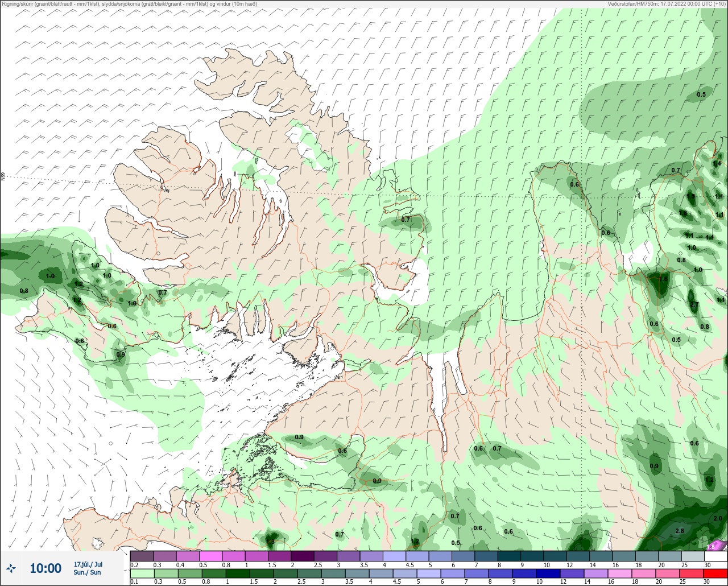This screenshot has width=728, height=586.
Task: Click the Veðurstofan/HM750m model run timestamp
Action: (x=667, y=4)
